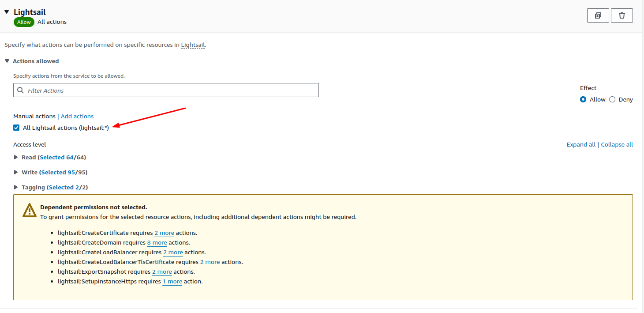Click the Add actions link
Viewport: 644px width, 313px height.
77,116
